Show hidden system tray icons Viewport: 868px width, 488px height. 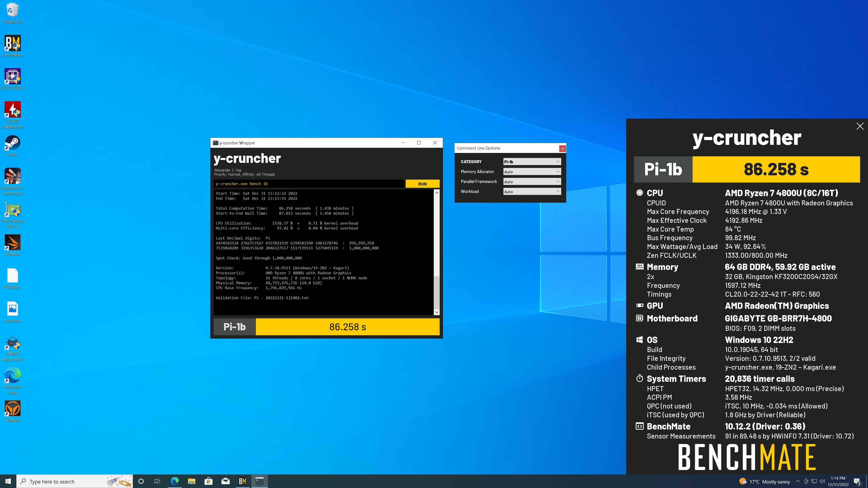pos(797,481)
